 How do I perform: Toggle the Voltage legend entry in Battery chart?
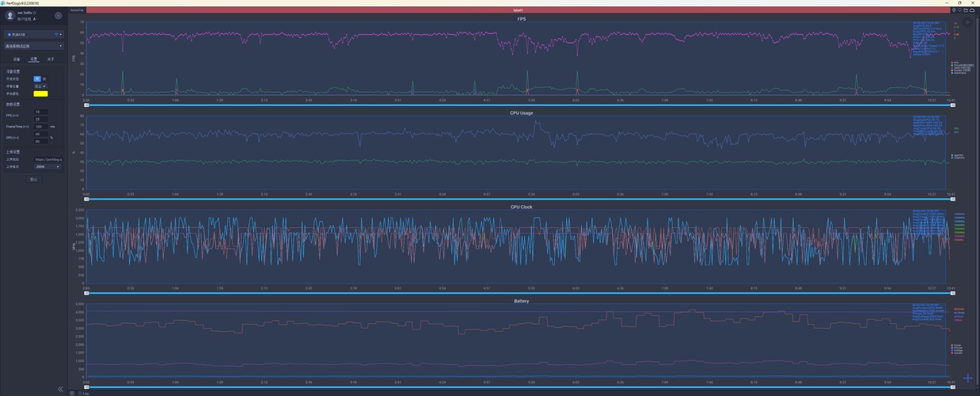coord(956,350)
